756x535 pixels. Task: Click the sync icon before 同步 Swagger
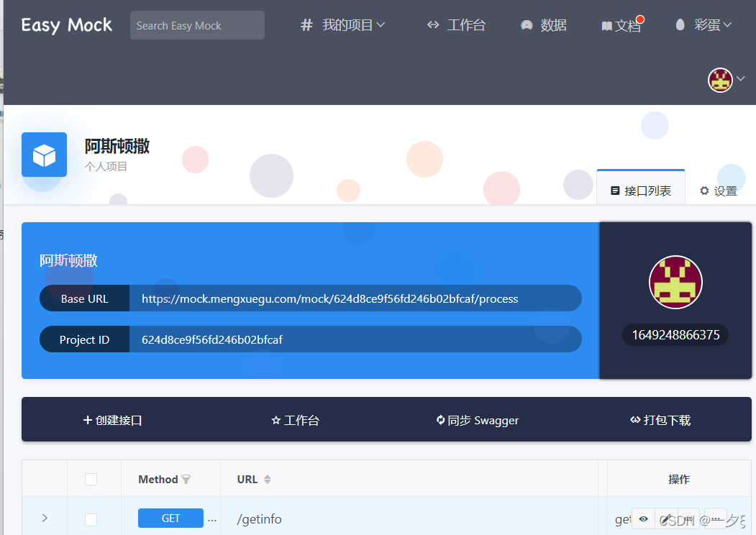(x=441, y=420)
